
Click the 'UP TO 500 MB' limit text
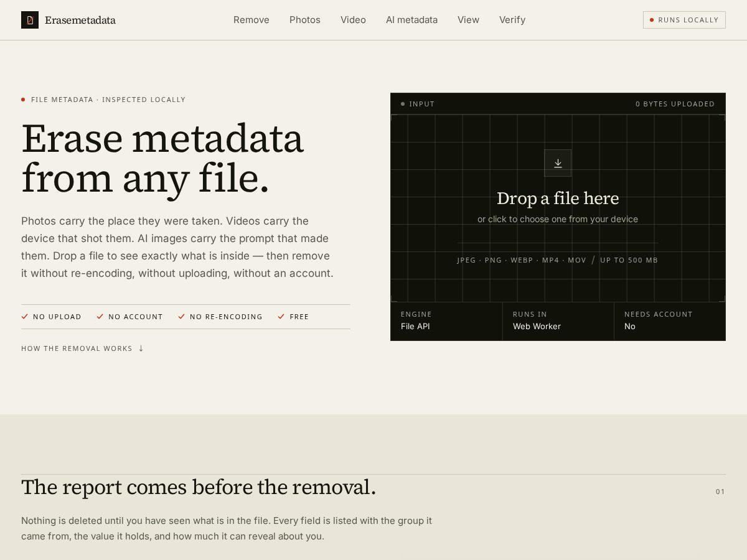point(629,260)
